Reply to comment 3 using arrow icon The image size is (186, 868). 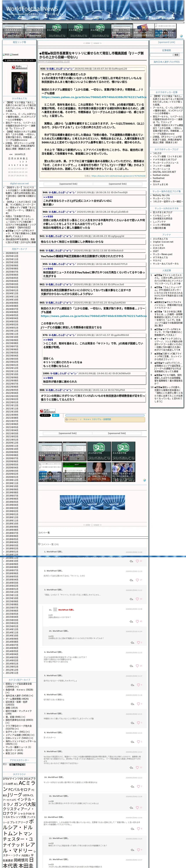(x=131, y=599)
